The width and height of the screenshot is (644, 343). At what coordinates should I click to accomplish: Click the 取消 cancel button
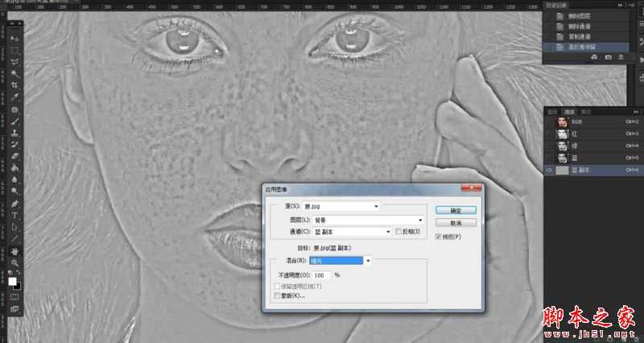click(456, 223)
